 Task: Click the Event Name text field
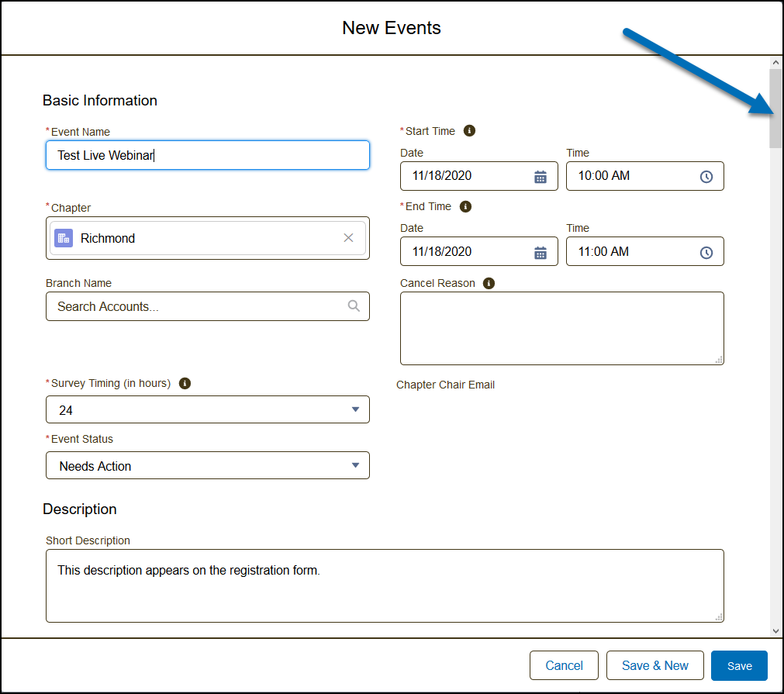pyautogui.click(x=208, y=155)
